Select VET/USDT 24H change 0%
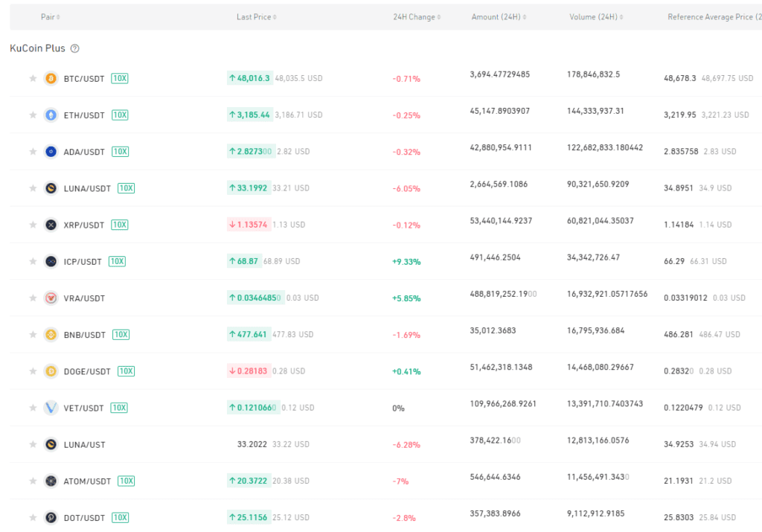762x532 pixels. tap(399, 408)
